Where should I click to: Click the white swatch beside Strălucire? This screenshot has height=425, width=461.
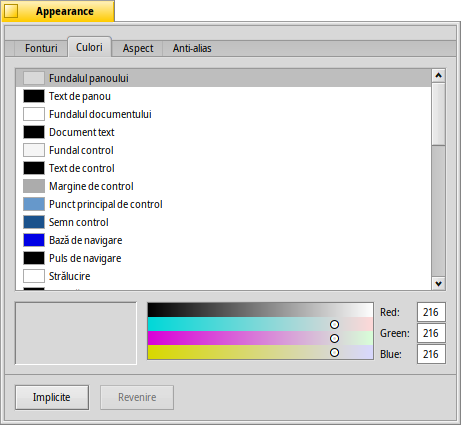[x=34, y=276]
